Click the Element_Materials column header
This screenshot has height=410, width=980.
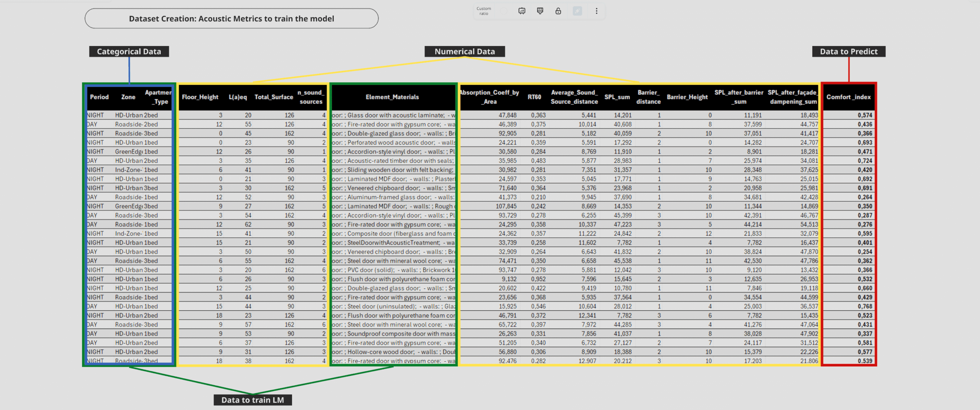[392, 97]
